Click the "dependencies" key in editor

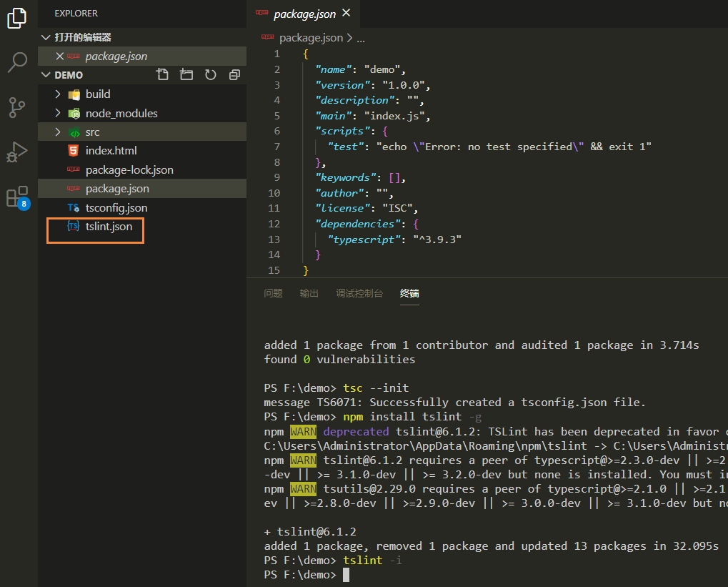357,224
